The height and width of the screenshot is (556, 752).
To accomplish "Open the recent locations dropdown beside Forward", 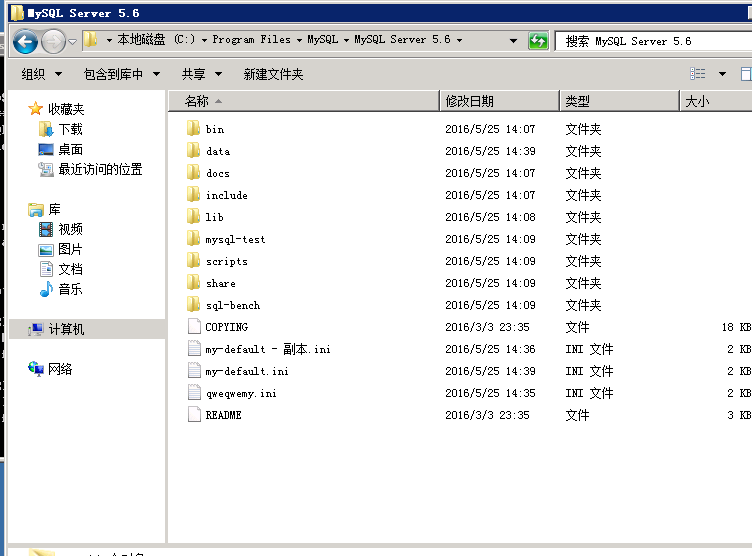I will pos(72,42).
